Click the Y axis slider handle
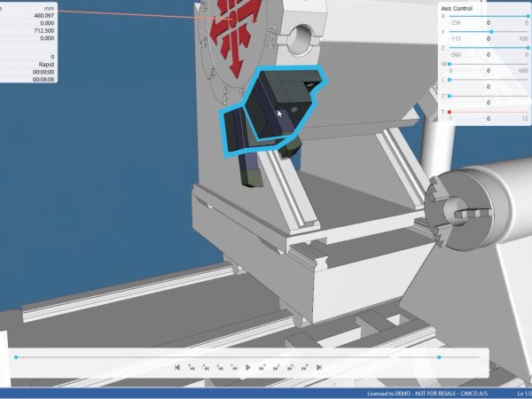The height and width of the screenshot is (399, 532). (x=489, y=32)
